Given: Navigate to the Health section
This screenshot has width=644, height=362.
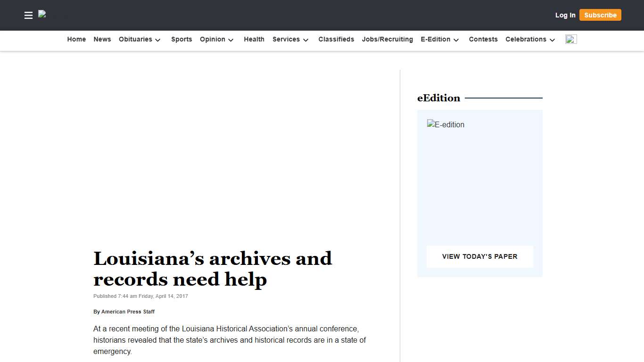Looking at the screenshot, I should [x=254, y=40].
